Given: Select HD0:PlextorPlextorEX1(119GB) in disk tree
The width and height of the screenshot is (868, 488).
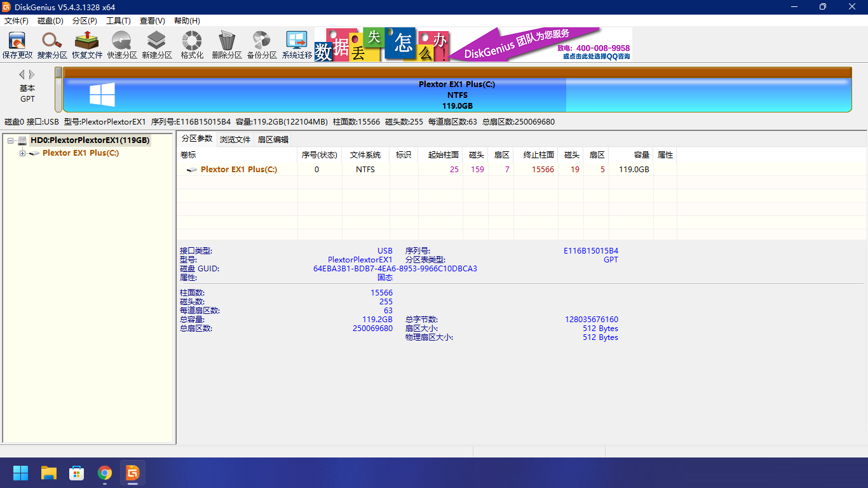Looking at the screenshot, I should tap(90, 140).
